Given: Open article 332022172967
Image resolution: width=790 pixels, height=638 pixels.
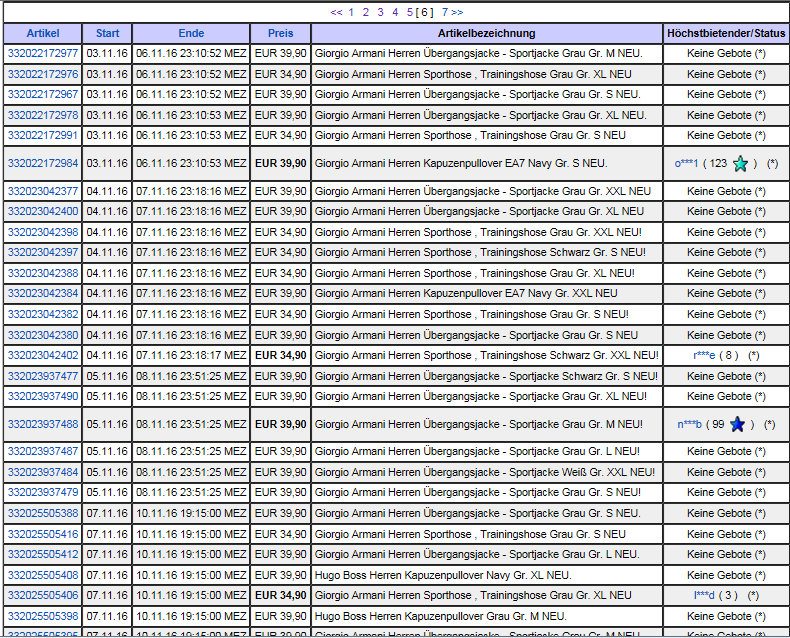Looking at the screenshot, I should (43, 94).
